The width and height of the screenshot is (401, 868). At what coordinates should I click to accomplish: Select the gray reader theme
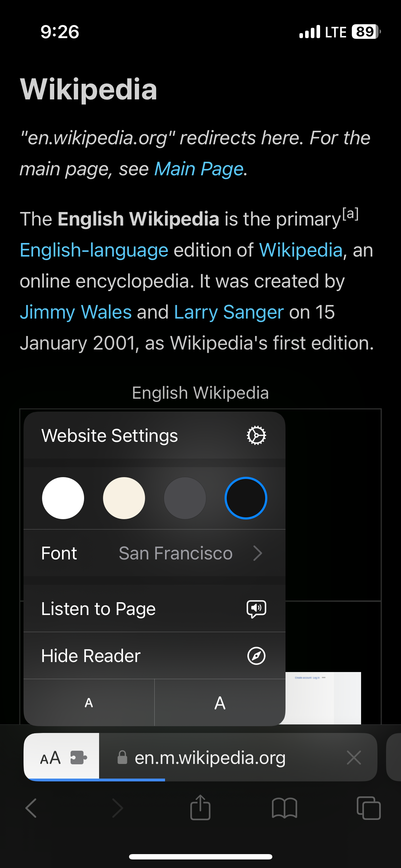tap(185, 498)
